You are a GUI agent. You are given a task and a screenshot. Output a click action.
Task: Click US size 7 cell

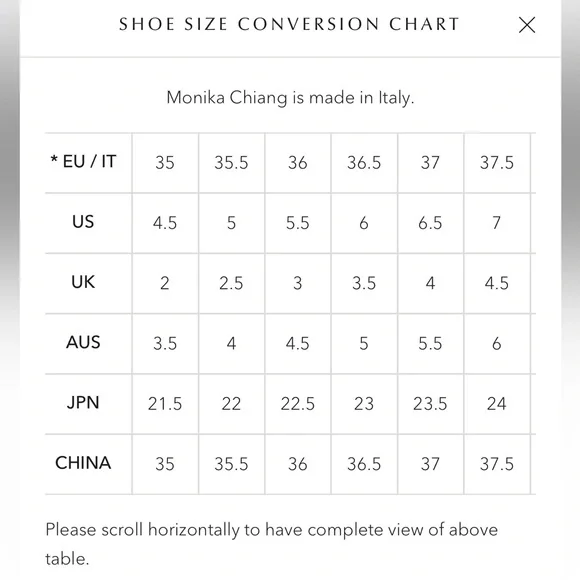[497, 223]
